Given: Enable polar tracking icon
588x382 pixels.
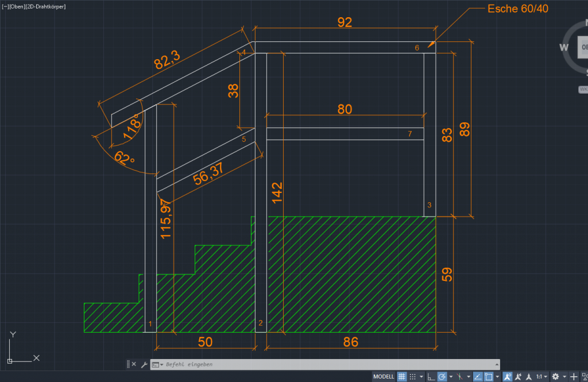Looking at the screenshot, I should (x=442, y=377).
